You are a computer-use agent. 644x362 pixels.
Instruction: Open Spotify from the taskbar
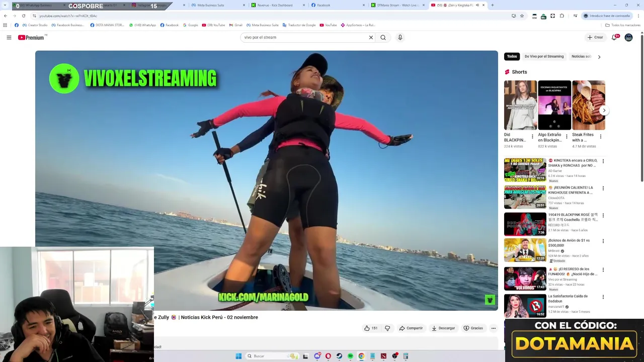350,356
